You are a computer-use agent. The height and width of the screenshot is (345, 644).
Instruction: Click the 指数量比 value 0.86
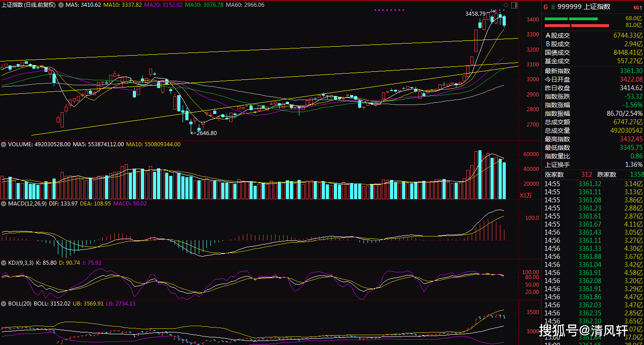click(x=636, y=156)
